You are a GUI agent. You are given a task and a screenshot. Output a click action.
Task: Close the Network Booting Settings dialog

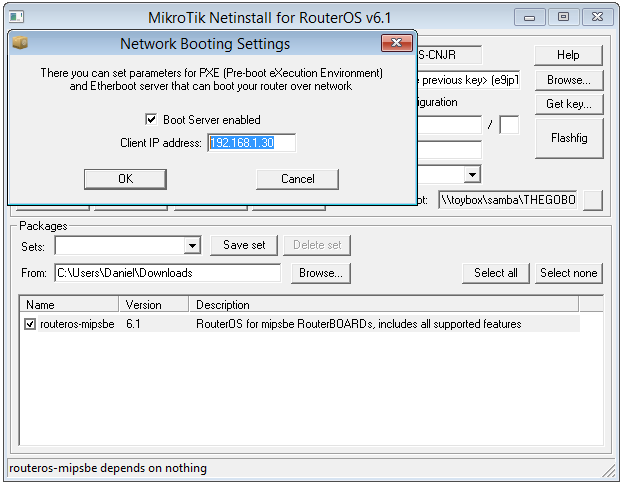396,43
